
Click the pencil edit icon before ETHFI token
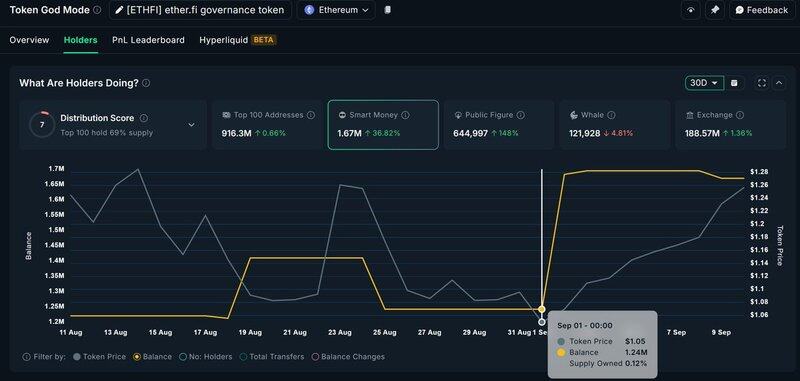[x=119, y=10]
